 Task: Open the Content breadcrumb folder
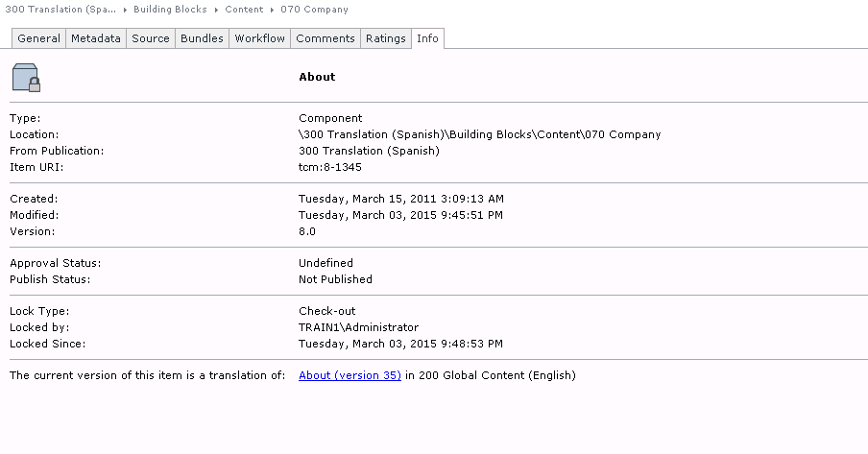tap(247, 10)
